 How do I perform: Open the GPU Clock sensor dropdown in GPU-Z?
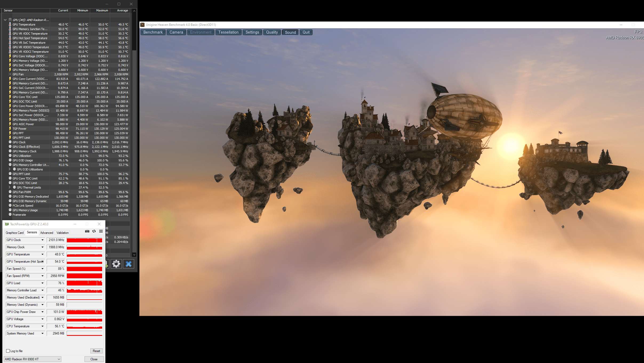[42, 240]
